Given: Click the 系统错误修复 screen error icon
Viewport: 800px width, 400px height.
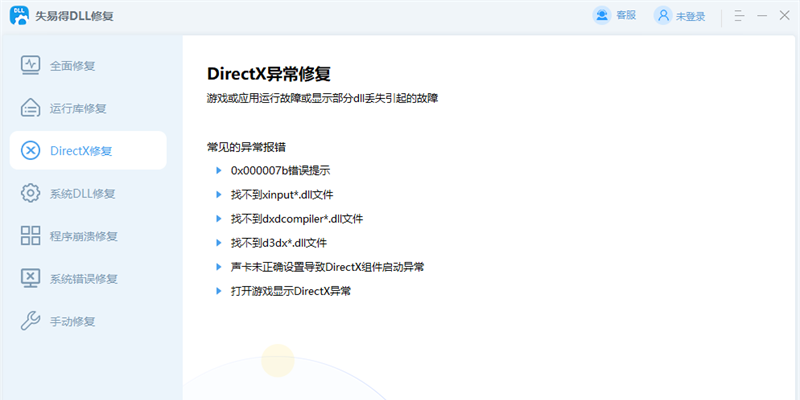Looking at the screenshot, I should coord(31,279).
